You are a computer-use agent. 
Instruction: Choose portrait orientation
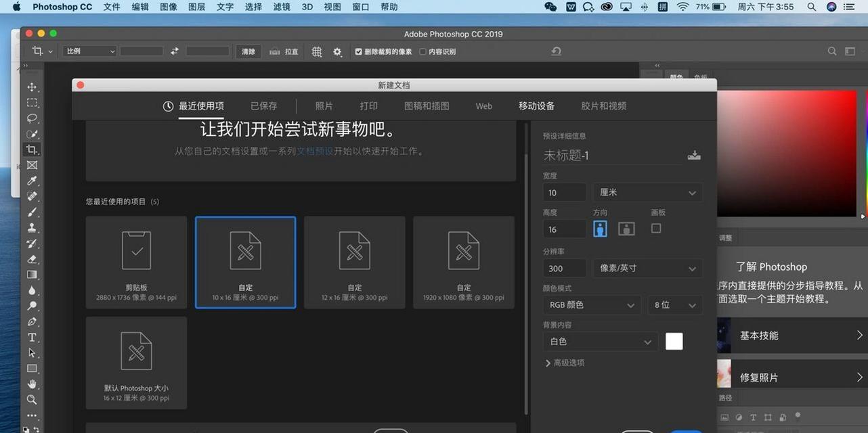(x=600, y=229)
